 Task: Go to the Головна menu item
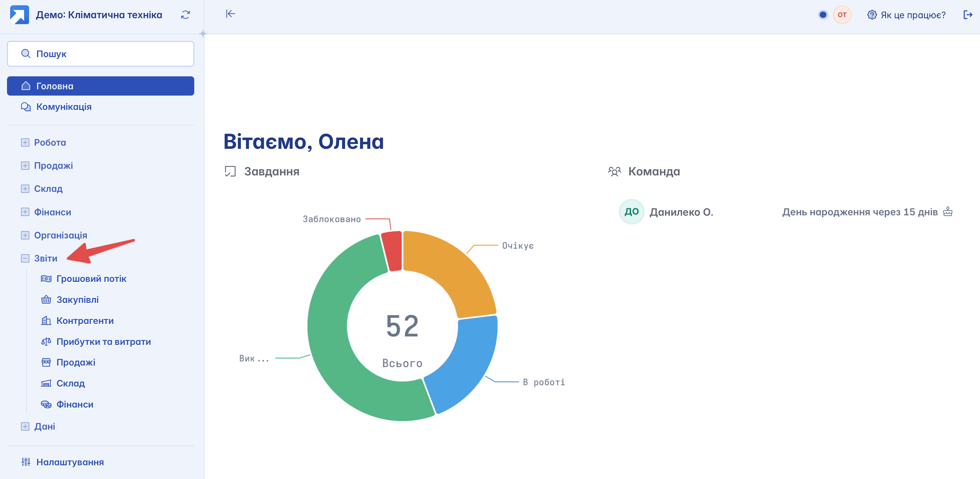[x=100, y=86]
